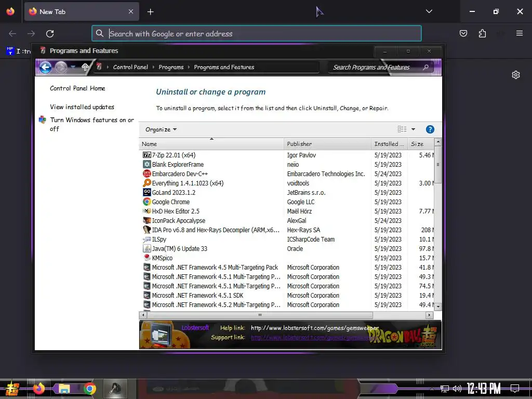Click the Windows features shield icon
This screenshot has height=399, width=532.
[x=43, y=120]
